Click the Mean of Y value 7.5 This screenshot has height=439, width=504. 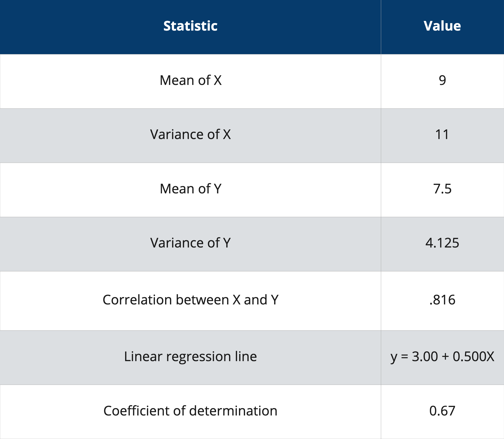(x=442, y=189)
